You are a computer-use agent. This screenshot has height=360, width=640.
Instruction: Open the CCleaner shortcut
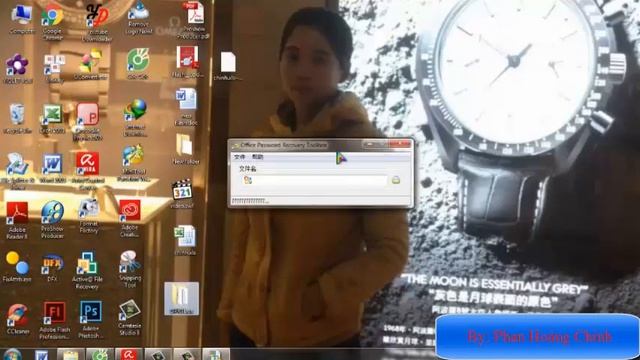click(x=17, y=319)
